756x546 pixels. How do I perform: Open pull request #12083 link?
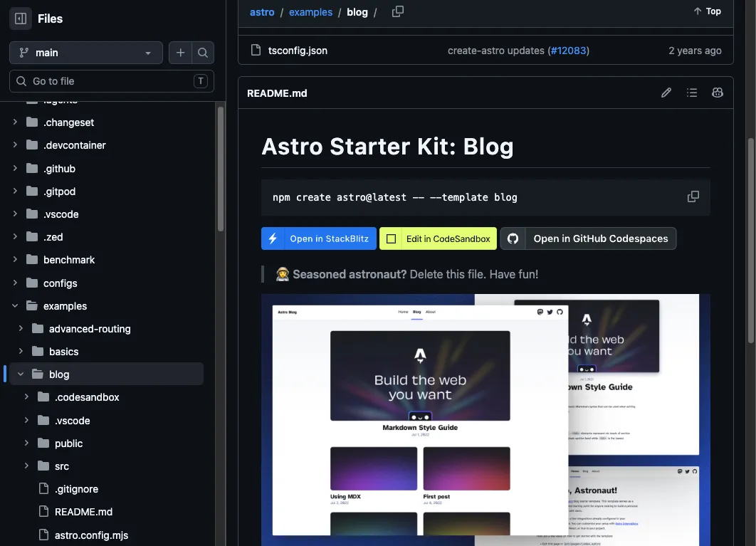coord(569,51)
